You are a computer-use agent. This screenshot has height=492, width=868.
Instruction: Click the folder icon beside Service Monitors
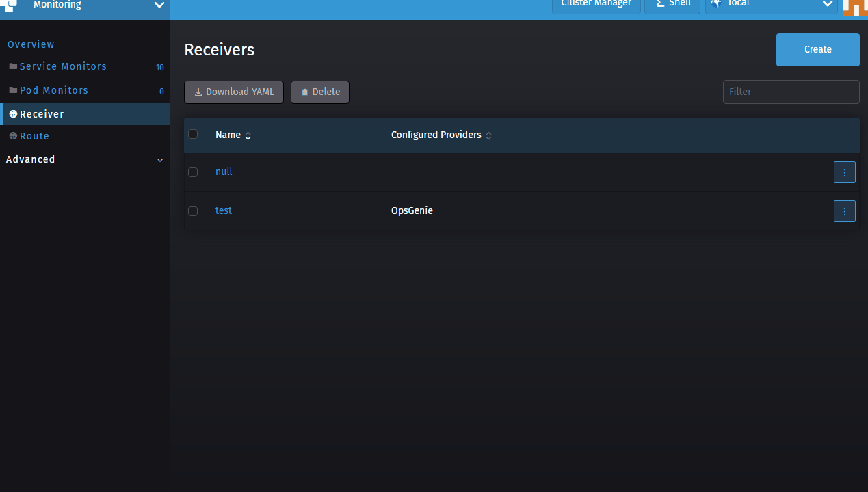pos(12,66)
